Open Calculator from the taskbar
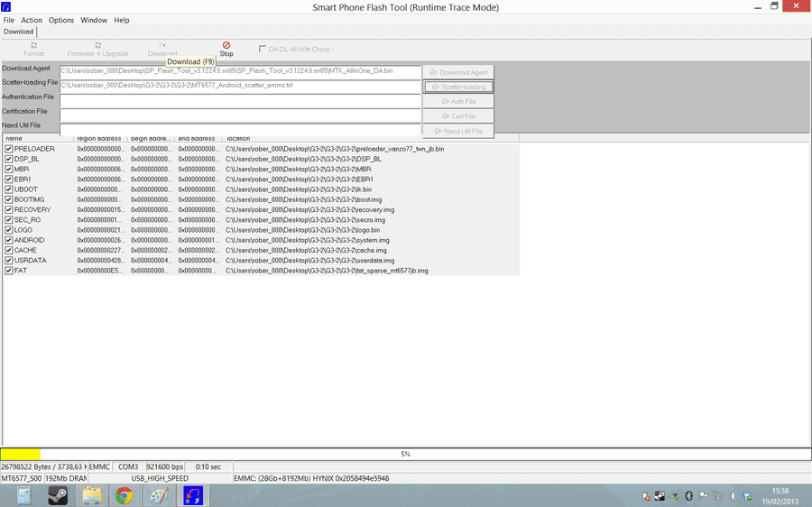Image resolution: width=812 pixels, height=507 pixels. [x=23, y=495]
